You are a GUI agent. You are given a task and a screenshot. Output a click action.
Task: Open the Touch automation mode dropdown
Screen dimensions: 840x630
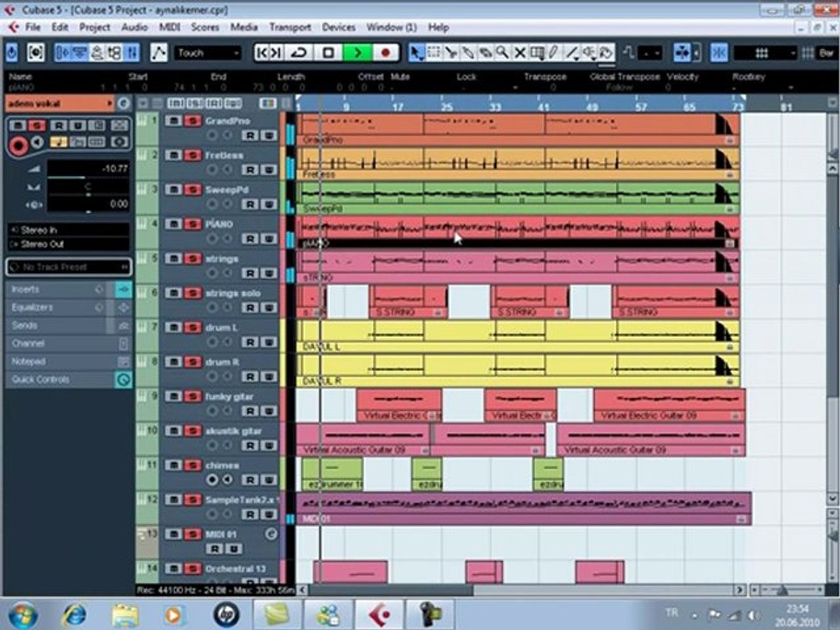click(x=208, y=52)
